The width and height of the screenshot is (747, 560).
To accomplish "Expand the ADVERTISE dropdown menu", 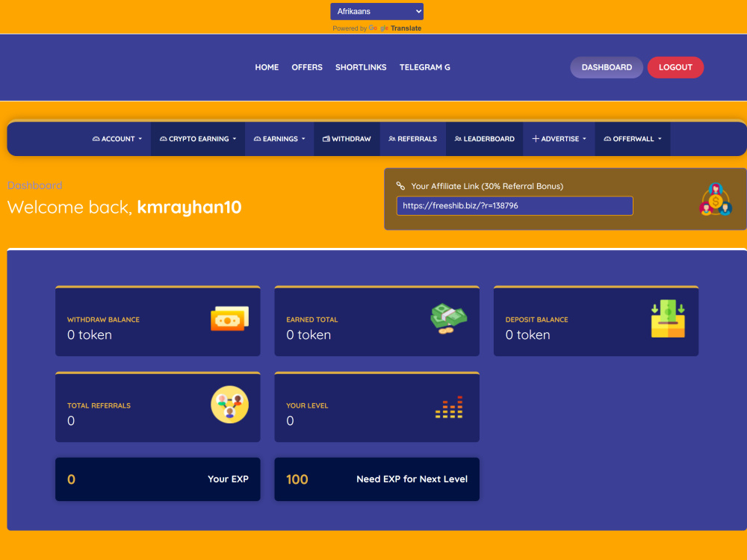I will 559,139.
